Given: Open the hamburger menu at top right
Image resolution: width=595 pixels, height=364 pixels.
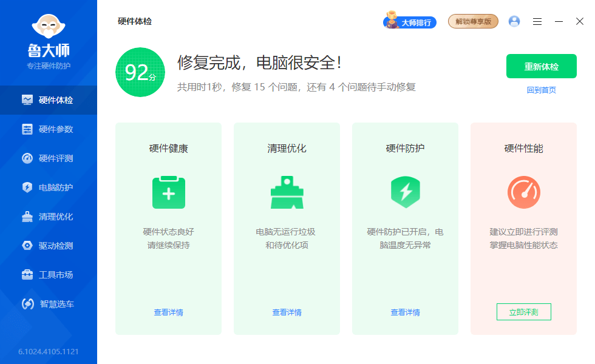Looking at the screenshot, I should pyautogui.click(x=537, y=21).
